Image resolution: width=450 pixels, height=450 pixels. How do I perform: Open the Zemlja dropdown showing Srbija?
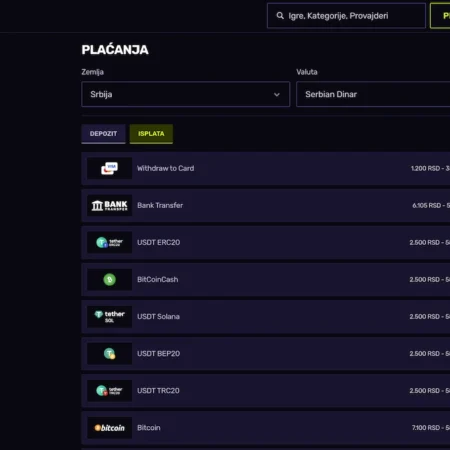pyautogui.click(x=186, y=94)
